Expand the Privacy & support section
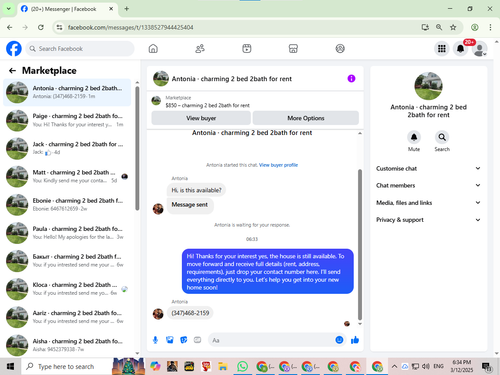Screen dimensions: 500x375 click(x=428, y=220)
